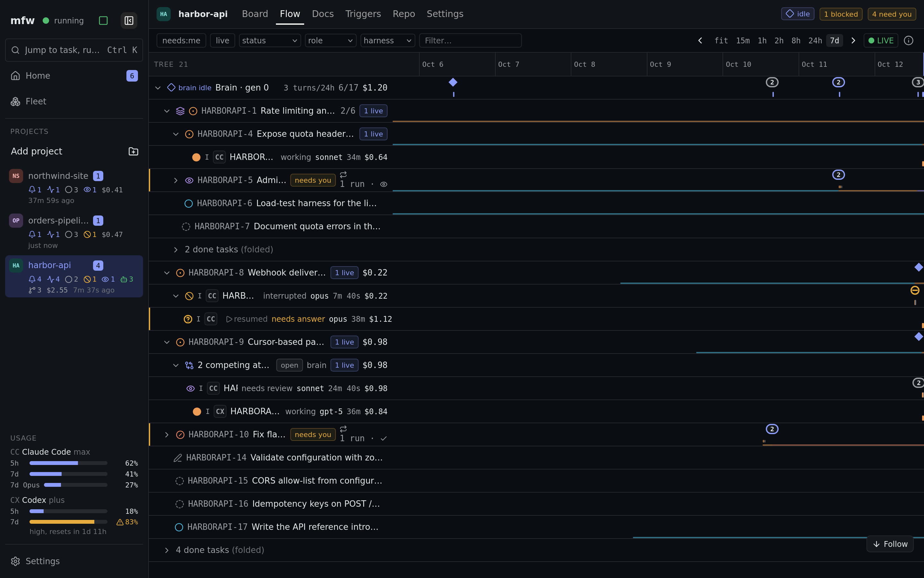This screenshot has height=578, width=924.
Task: Open the harness filter dropdown
Action: [388, 40]
